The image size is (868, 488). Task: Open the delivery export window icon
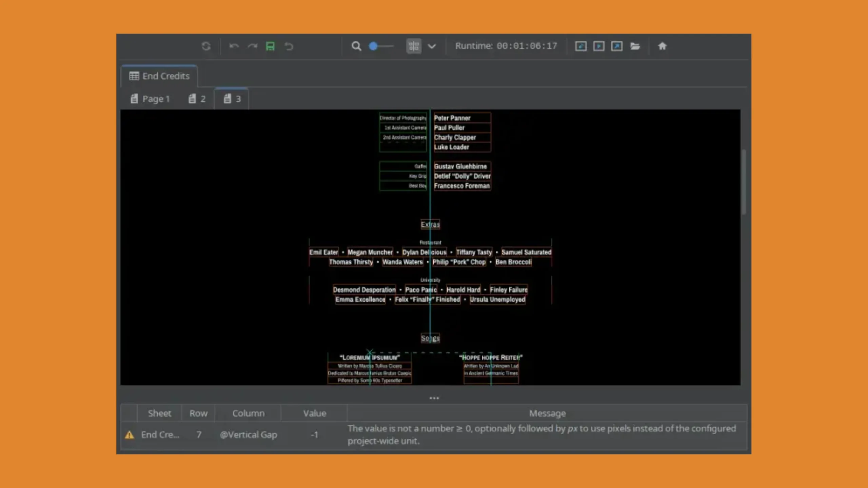coord(617,46)
